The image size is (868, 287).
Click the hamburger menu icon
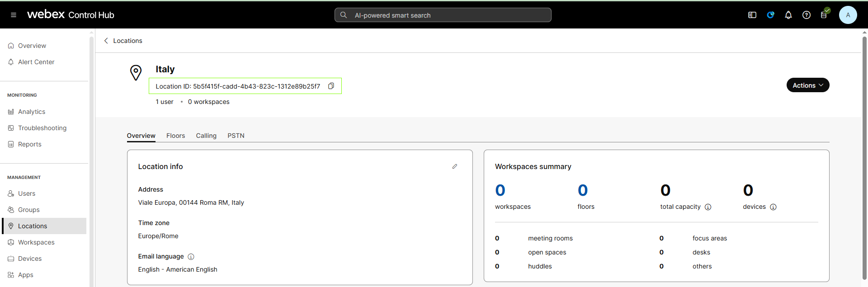[14, 15]
